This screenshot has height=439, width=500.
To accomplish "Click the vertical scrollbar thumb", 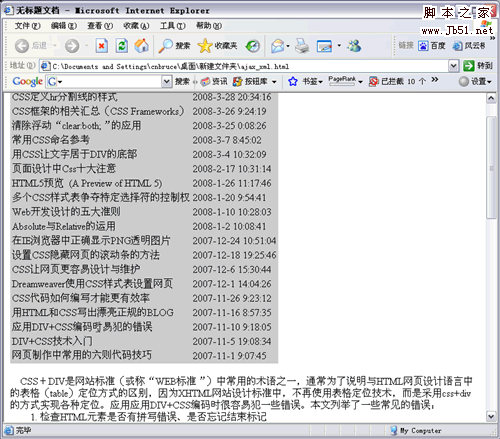I will click(491, 168).
